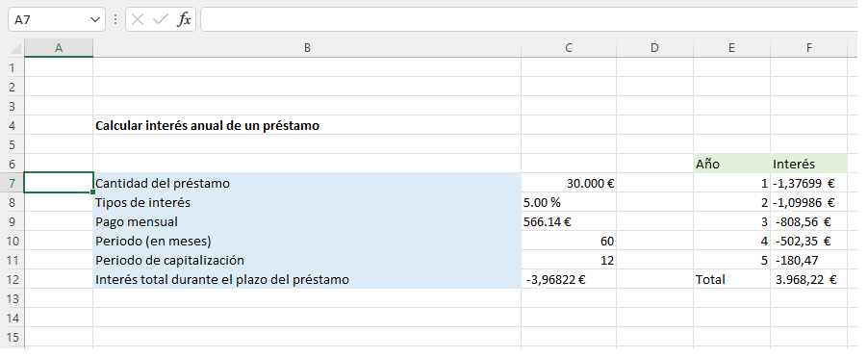Select the 5.00 % cell
Viewport: 868px width, 358px height.
pos(569,202)
